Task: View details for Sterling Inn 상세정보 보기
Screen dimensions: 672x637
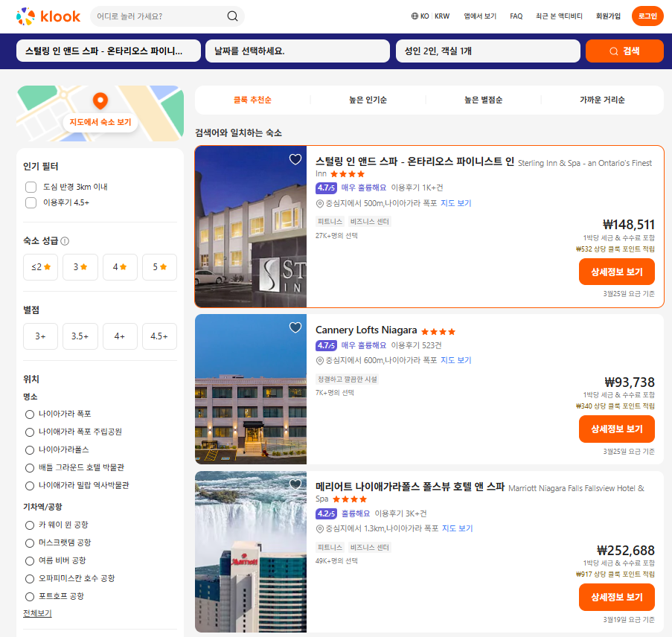Action: coord(617,272)
